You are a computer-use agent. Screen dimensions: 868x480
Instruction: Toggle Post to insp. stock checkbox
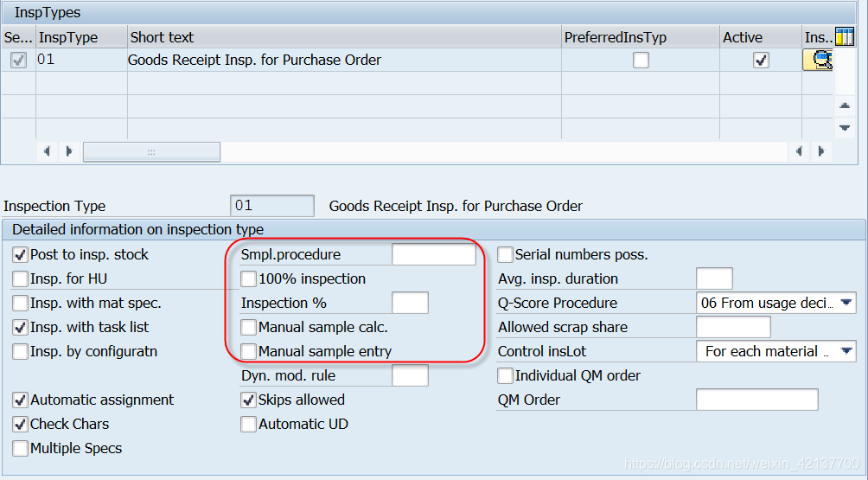[20, 254]
